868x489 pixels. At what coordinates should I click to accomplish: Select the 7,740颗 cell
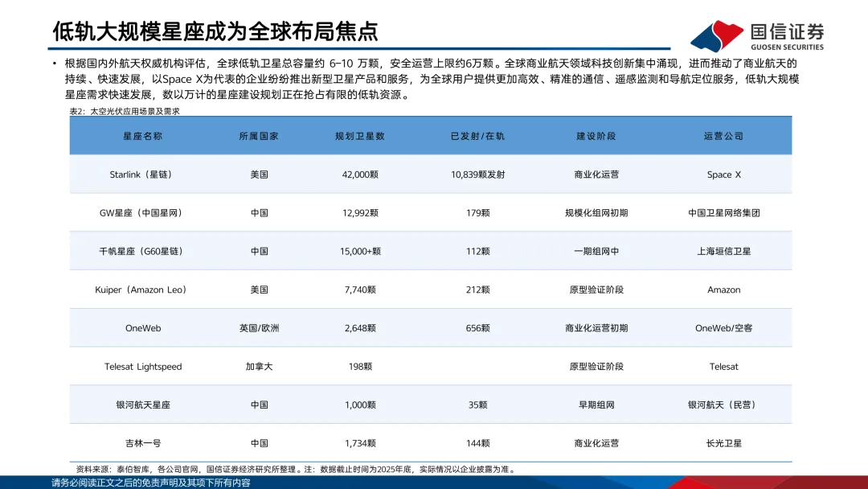pyautogui.click(x=360, y=290)
